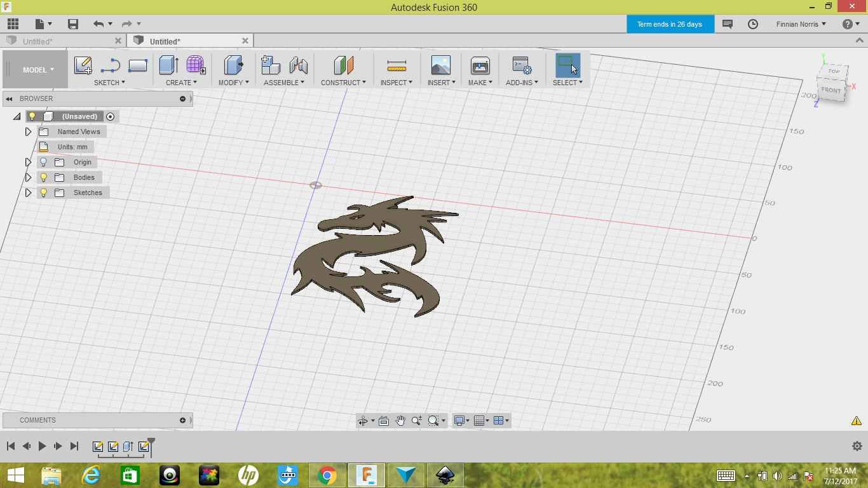
Task: Open the Help question mark menu
Action: pyautogui.click(x=851, y=24)
